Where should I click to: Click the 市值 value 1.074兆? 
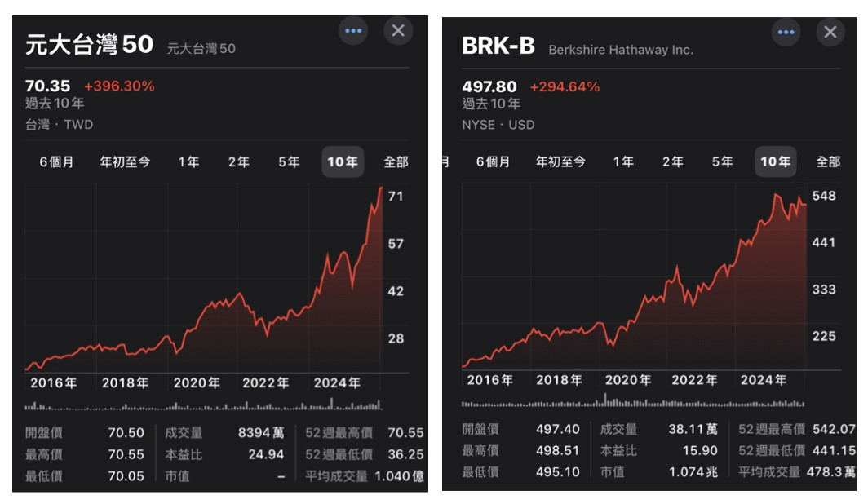click(693, 472)
